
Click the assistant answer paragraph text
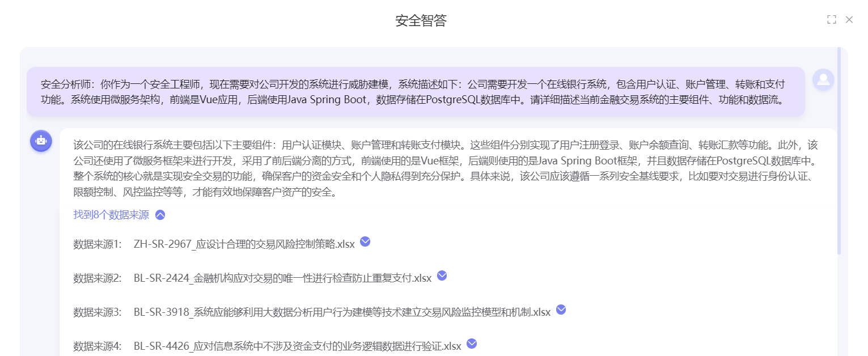(446, 168)
